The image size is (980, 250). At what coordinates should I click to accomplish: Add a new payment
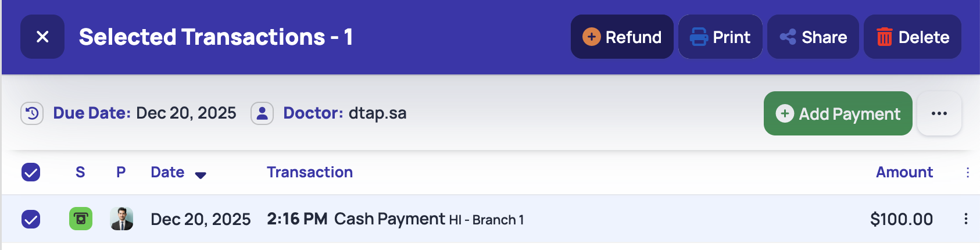click(838, 113)
